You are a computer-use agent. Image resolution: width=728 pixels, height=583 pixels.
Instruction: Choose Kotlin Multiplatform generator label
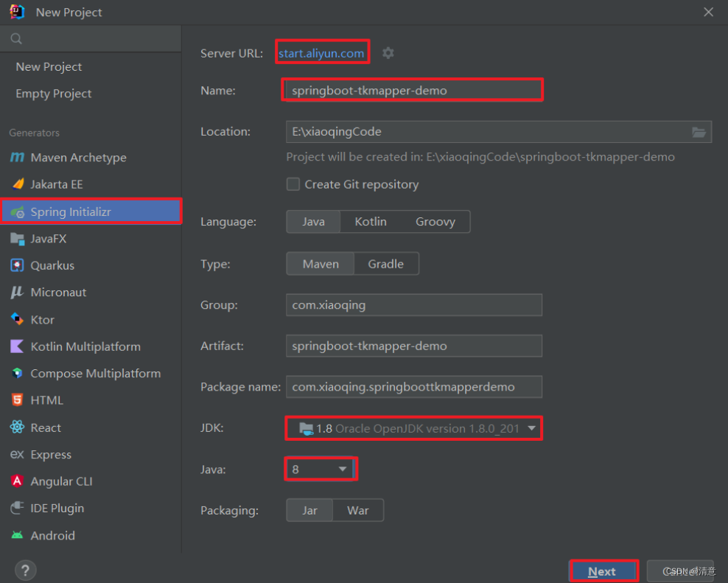(x=85, y=346)
